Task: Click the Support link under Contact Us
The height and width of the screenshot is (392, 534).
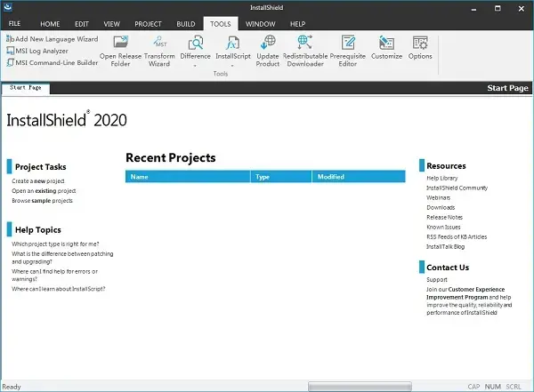Action: 437,280
